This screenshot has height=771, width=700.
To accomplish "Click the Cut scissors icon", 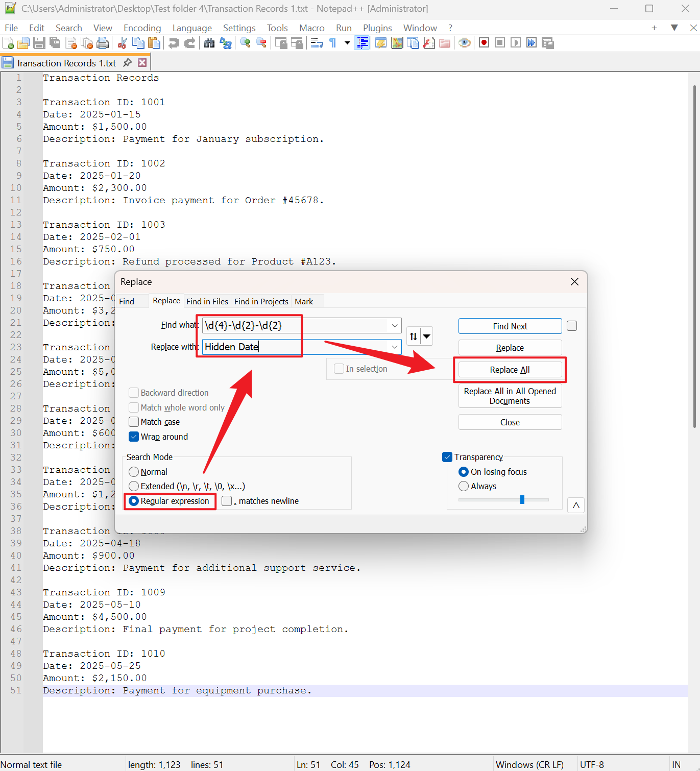I will [x=122, y=43].
